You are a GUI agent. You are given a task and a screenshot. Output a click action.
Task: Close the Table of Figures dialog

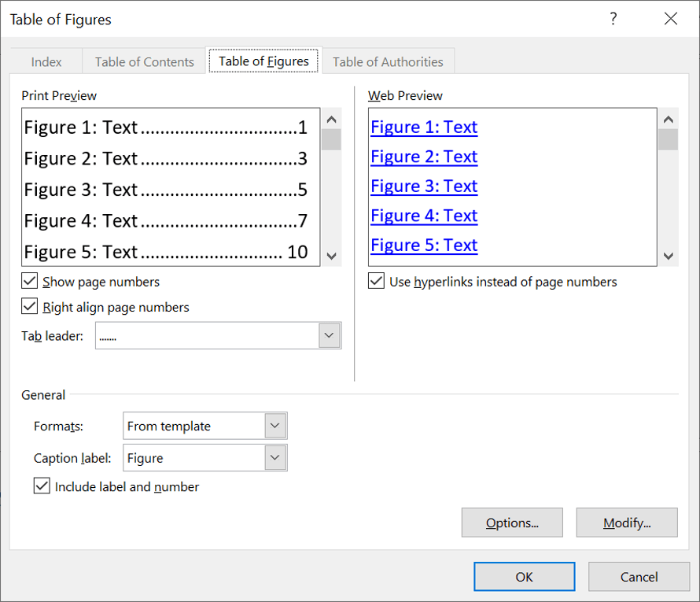click(x=671, y=19)
